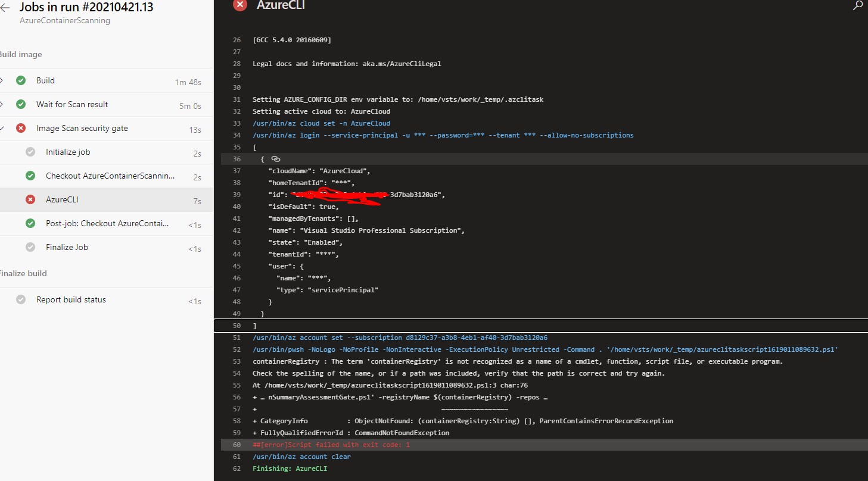Image resolution: width=868 pixels, height=481 pixels.
Task: Open log search with the magnifier icon
Action: (x=858, y=5)
